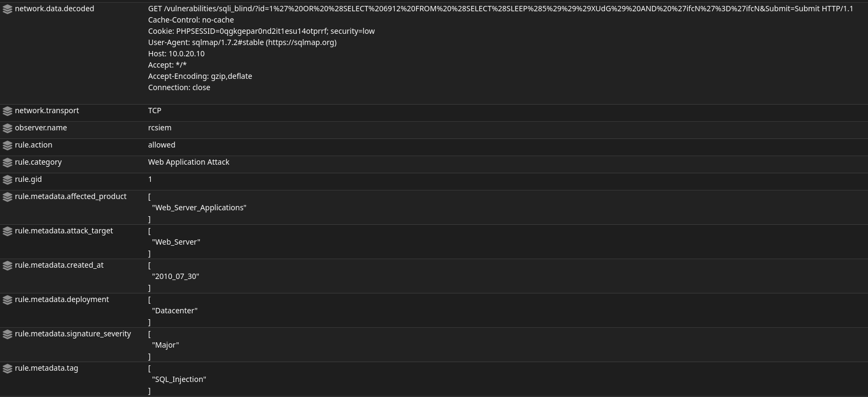Viewport: 868px width, 397px height.
Task: Click the "Datacenter" deployment value
Action: pos(174,311)
